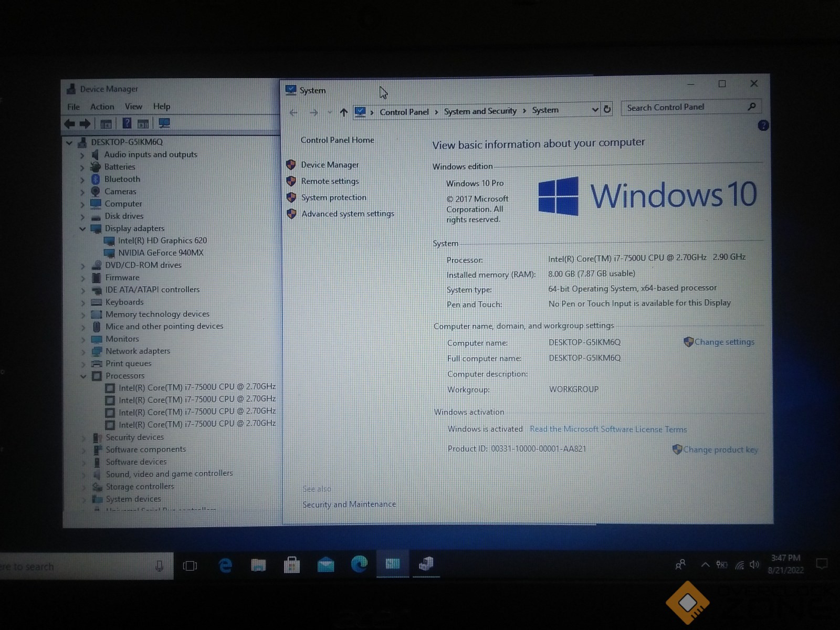
Task: Open the Action Center notification icon
Action: (x=822, y=564)
